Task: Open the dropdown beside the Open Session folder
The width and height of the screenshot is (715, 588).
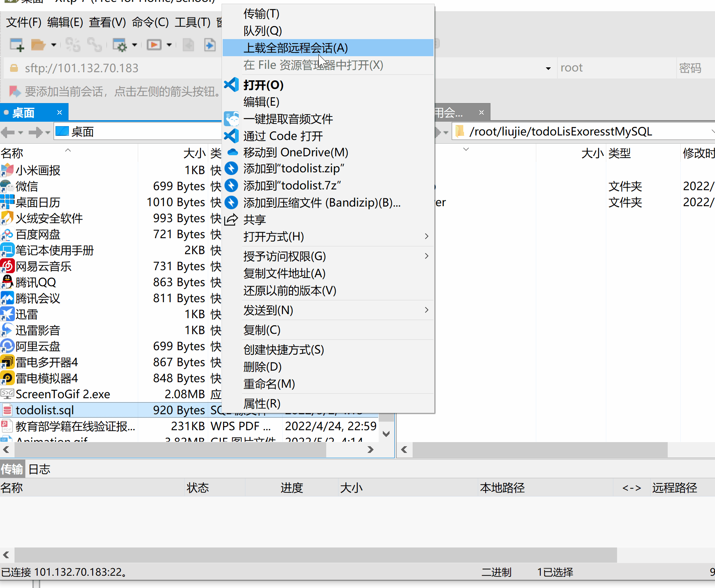Action: point(54,45)
